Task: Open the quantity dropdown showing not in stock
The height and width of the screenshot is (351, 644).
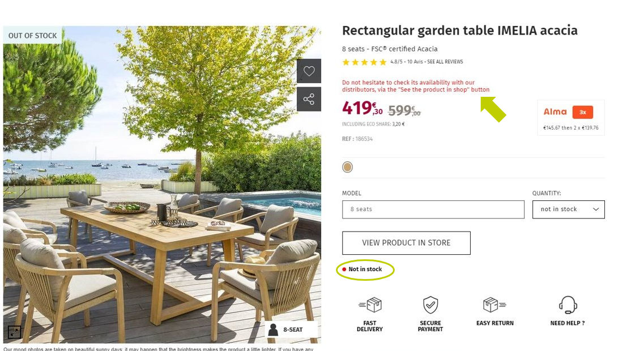Action: [x=569, y=209]
